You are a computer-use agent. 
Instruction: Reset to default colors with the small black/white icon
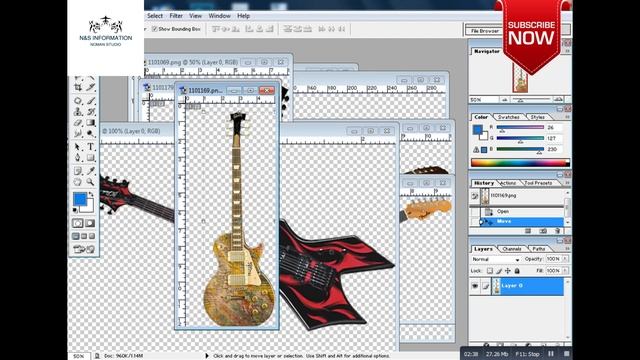(76, 210)
